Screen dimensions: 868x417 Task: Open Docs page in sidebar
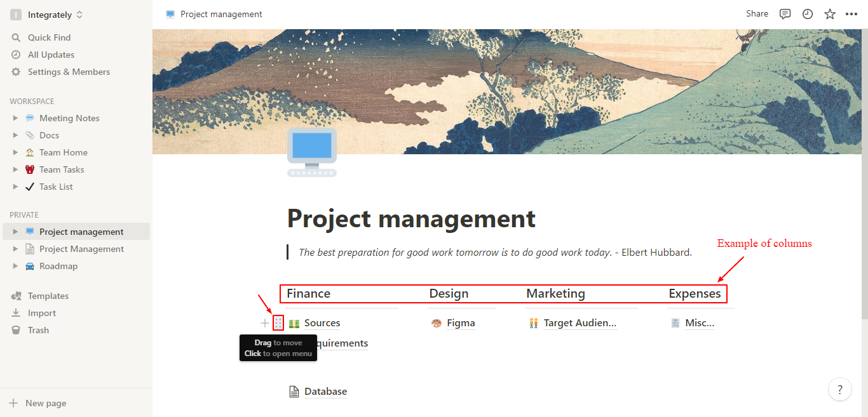pyautogui.click(x=49, y=135)
